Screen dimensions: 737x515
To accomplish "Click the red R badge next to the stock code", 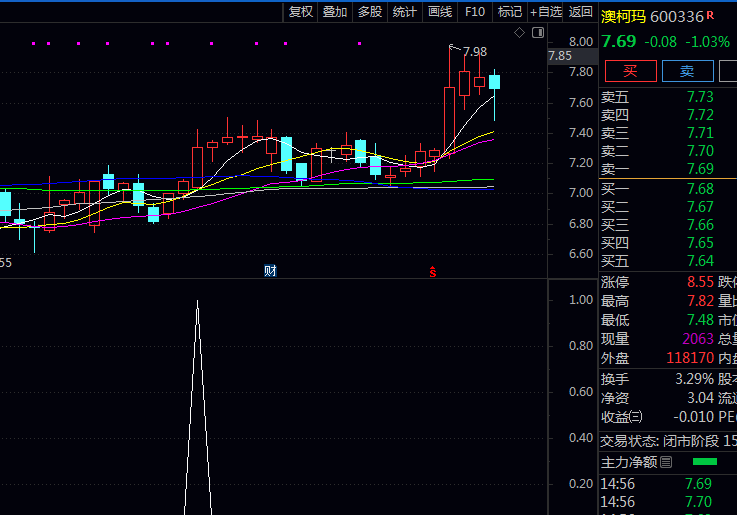I will 710,15.
